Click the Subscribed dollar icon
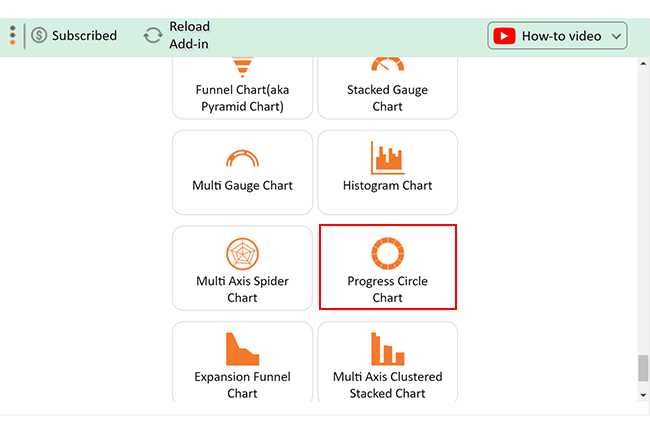The image size is (650, 434). pyautogui.click(x=39, y=35)
